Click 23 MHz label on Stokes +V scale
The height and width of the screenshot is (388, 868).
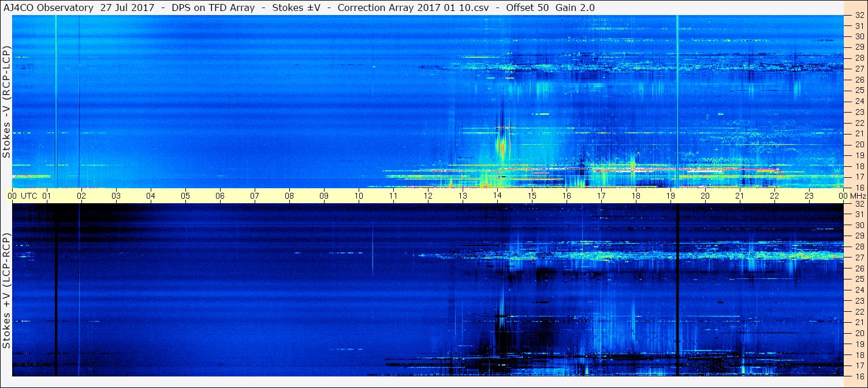tap(859, 301)
